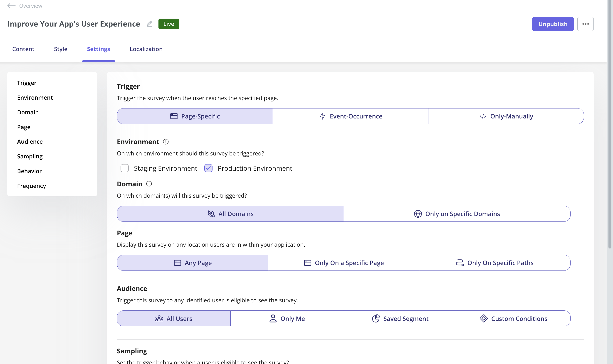Open the Style tab
Image resolution: width=613 pixels, height=364 pixels.
(x=61, y=49)
